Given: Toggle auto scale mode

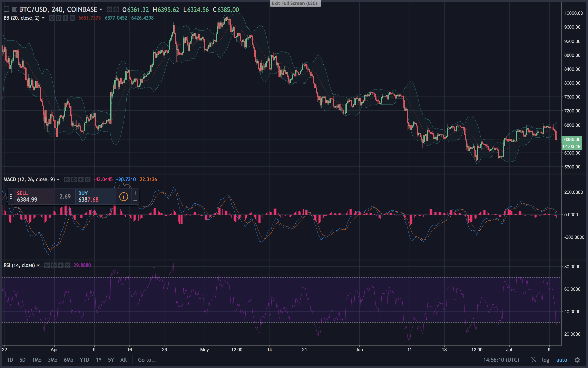Looking at the screenshot, I should 561,360.
